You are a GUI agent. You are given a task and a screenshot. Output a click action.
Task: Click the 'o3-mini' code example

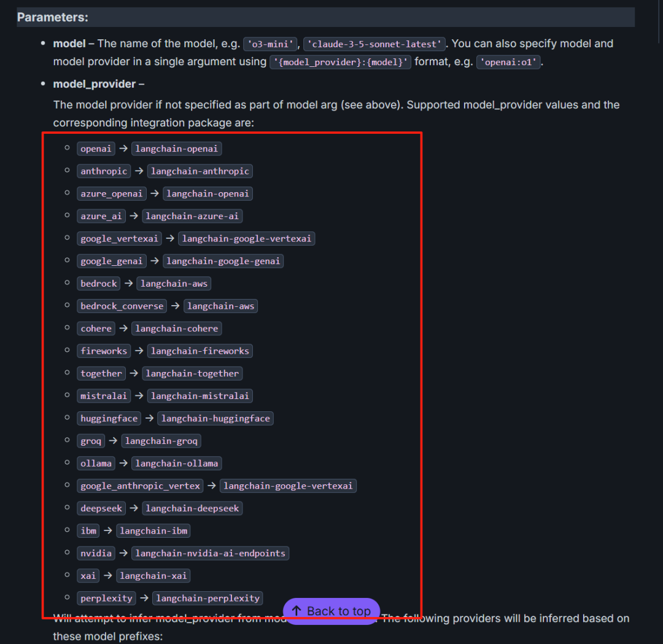[271, 44]
